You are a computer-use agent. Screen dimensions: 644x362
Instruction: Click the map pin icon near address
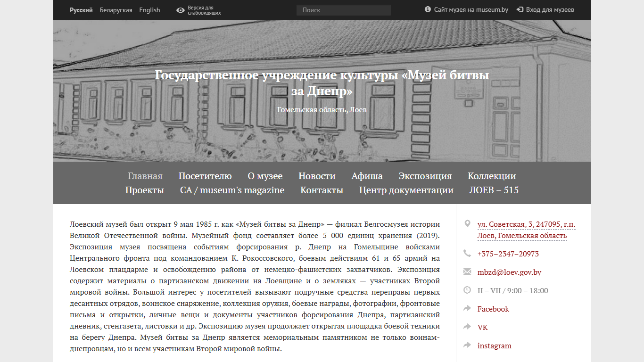pos(467,223)
